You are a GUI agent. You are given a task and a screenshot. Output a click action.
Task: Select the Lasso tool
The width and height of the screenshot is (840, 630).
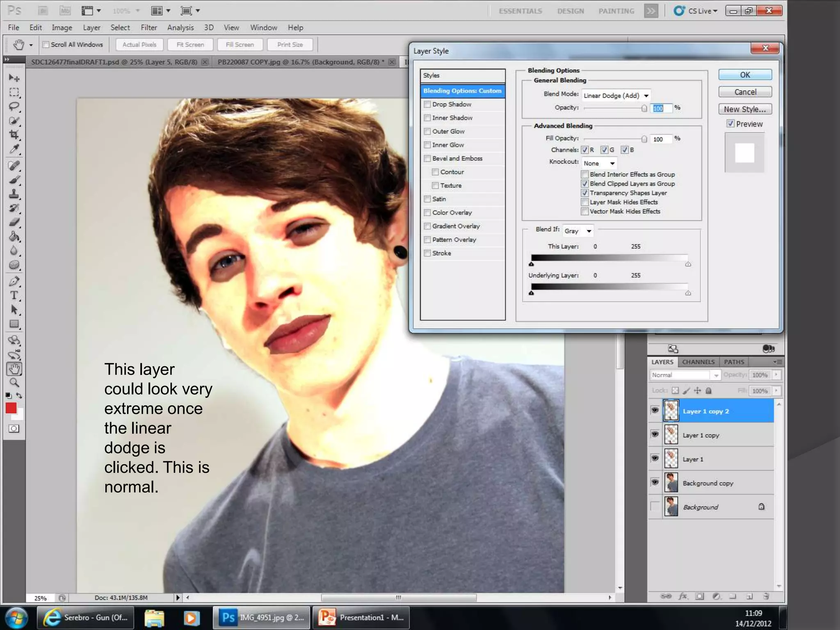14,107
